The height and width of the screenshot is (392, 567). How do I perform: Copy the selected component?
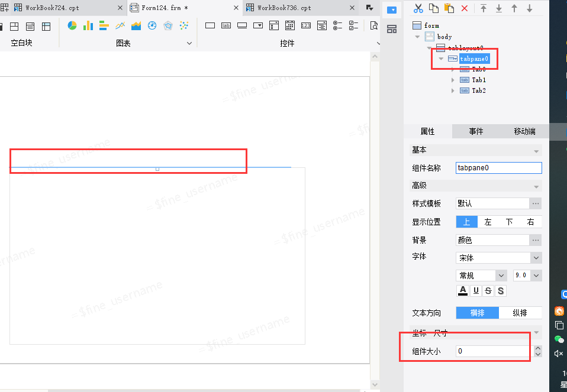(x=434, y=8)
